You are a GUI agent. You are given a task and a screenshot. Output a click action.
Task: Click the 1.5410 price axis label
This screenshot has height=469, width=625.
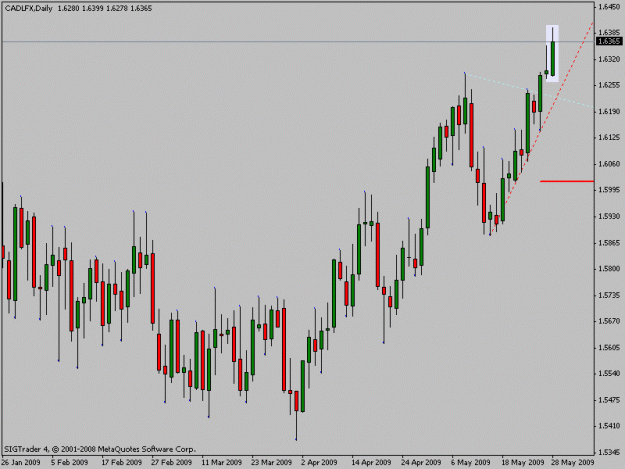pos(609,426)
